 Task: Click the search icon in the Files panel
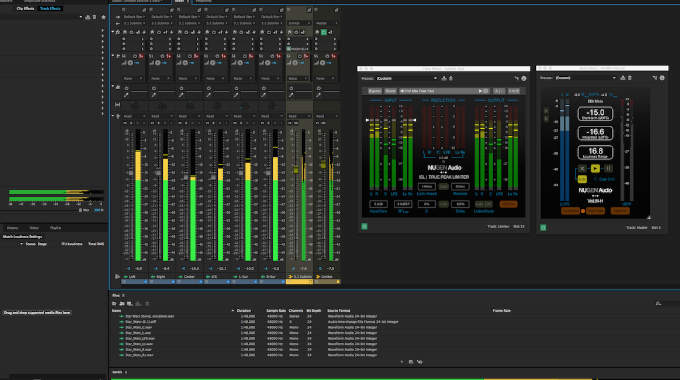[x=658, y=304]
